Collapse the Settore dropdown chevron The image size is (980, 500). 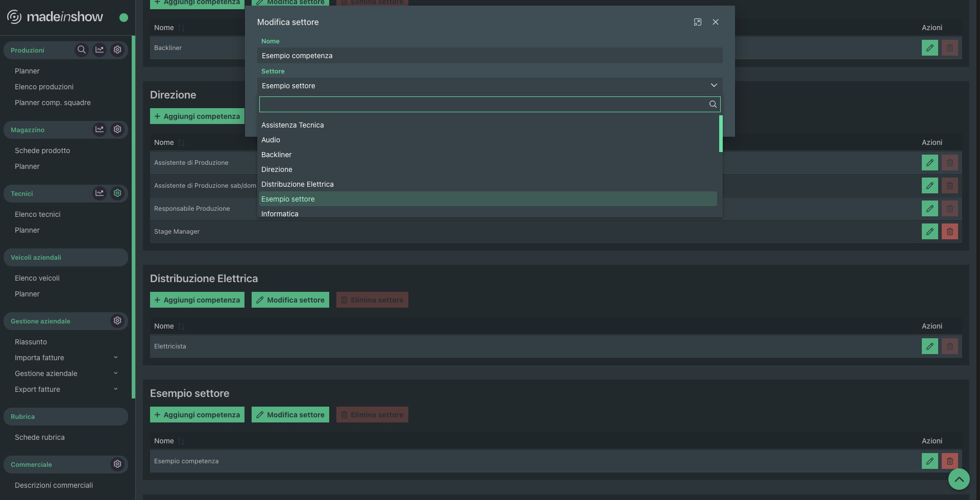coord(714,86)
